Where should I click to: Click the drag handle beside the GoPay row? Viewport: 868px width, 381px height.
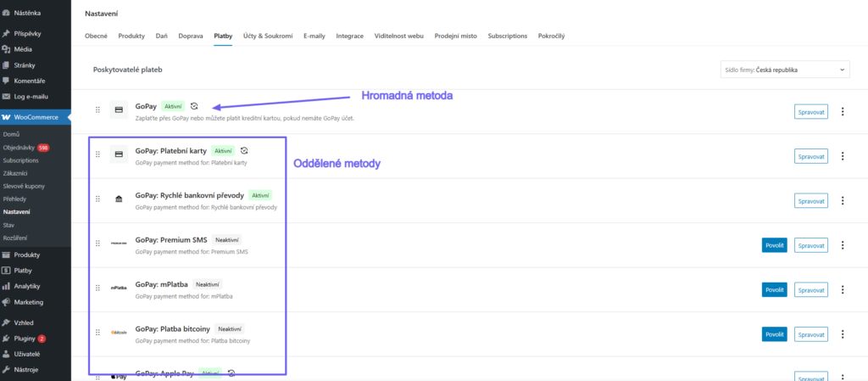click(98, 109)
